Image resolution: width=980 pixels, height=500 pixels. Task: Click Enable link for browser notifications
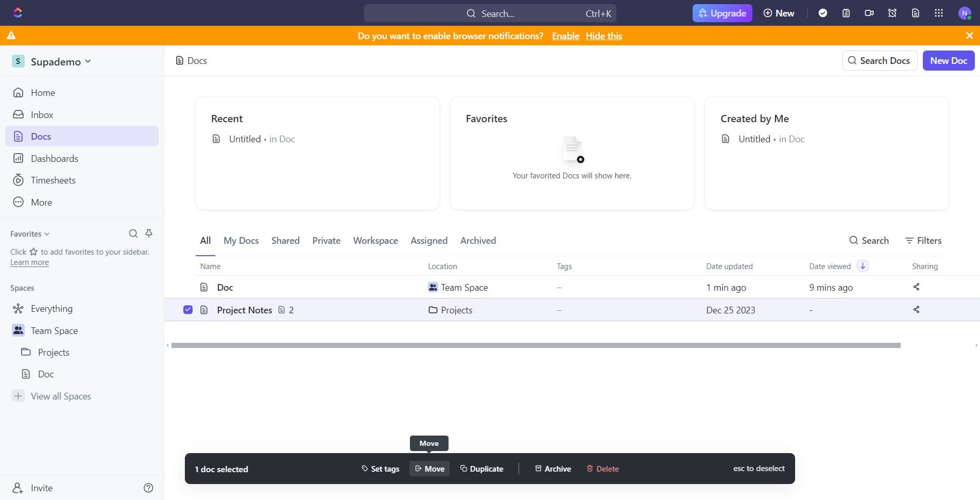565,36
